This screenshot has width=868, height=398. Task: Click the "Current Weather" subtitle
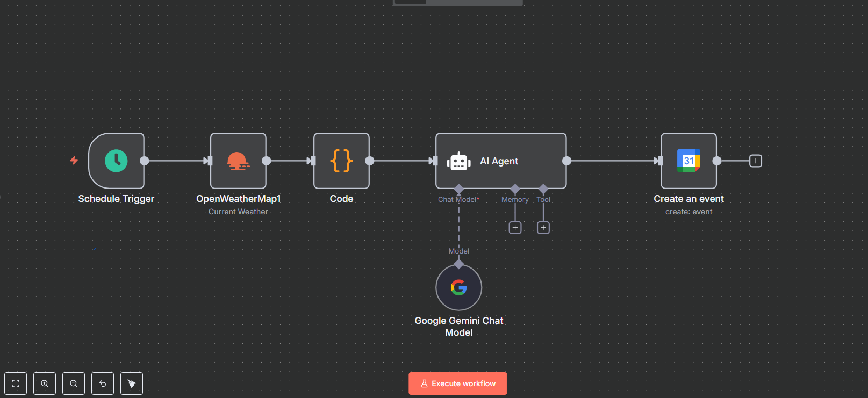tap(238, 212)
